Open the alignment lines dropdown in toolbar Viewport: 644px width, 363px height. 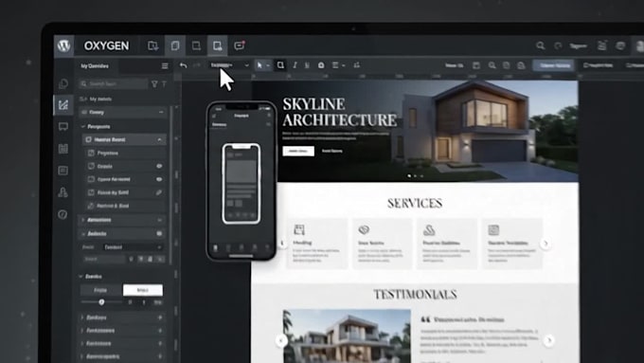pyautogui.click(x=338, y=65)
